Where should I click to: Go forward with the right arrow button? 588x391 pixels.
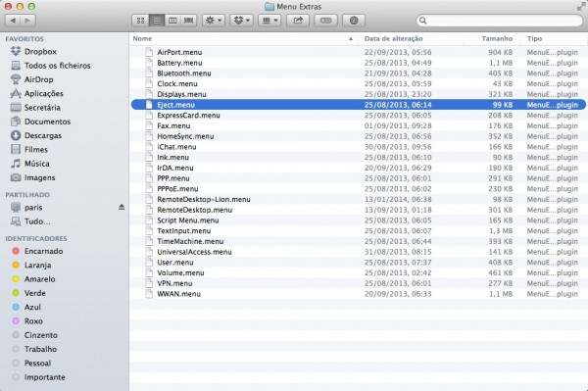(28, 21)
